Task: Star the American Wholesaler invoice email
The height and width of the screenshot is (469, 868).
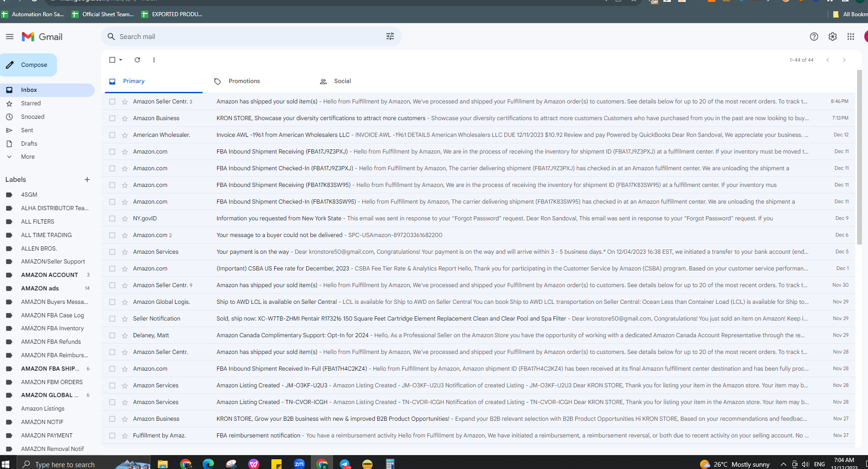Action: click(x=125, y=135)
